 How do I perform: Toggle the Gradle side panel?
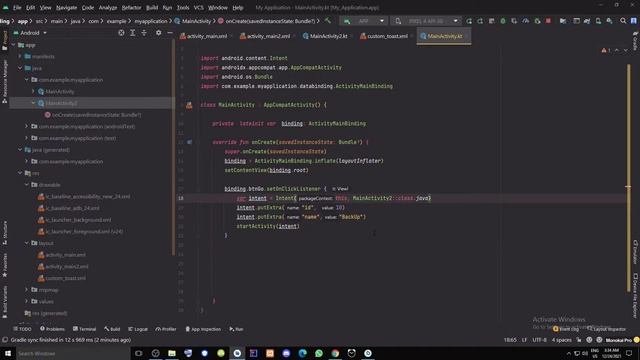click(636, 41)
